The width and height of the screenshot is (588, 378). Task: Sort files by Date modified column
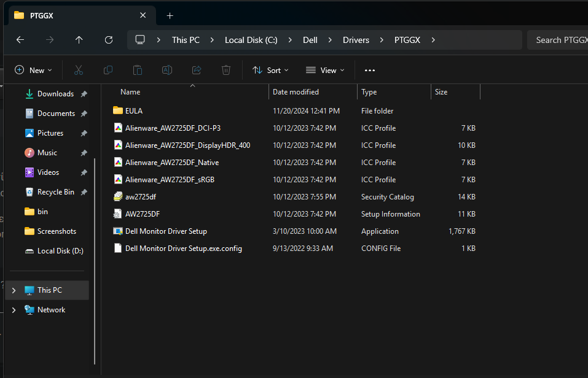click(296, 92)
